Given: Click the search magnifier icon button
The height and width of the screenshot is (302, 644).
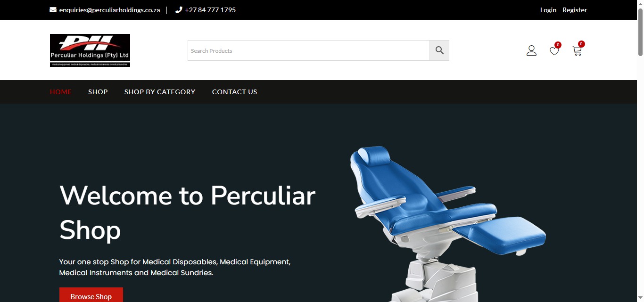Looking at the screenshot, I should click(x=439, y=50).
